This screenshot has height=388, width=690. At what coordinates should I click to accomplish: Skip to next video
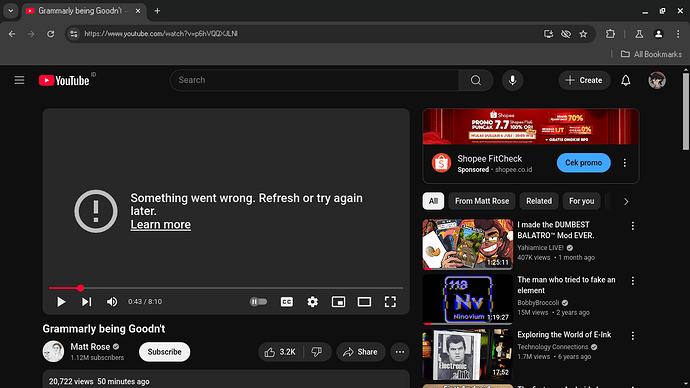[86, 302]
